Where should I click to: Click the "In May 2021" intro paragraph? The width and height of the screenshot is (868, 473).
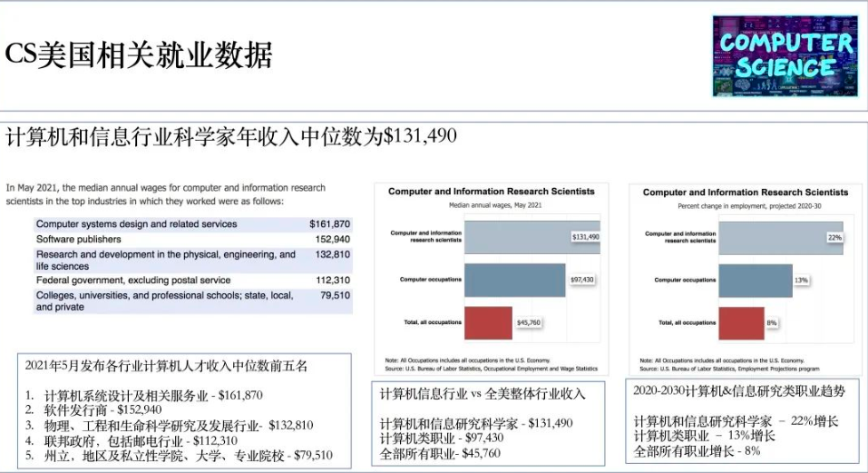tap(165, 194)
